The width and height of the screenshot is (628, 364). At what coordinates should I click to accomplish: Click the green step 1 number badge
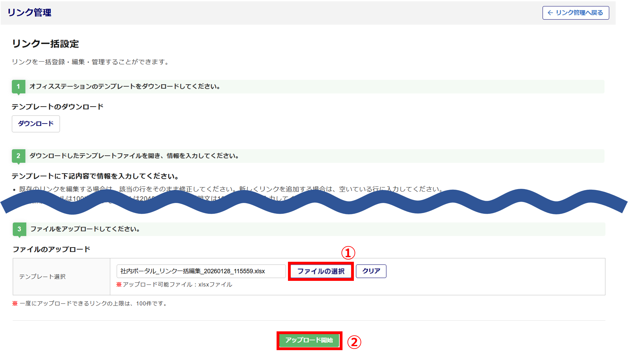[x=18, y=87]
